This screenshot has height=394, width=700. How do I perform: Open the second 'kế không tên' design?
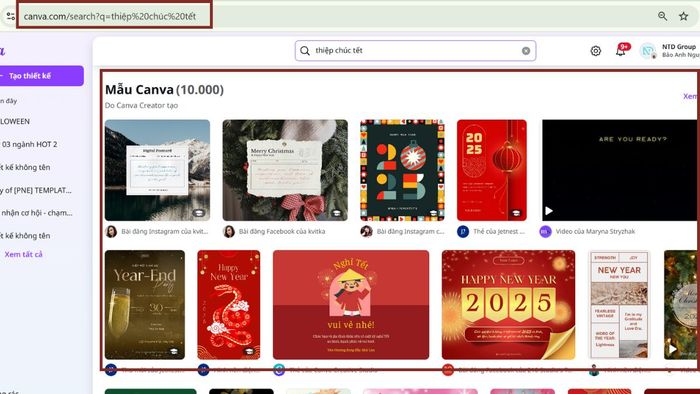click(x=25, y=236)
